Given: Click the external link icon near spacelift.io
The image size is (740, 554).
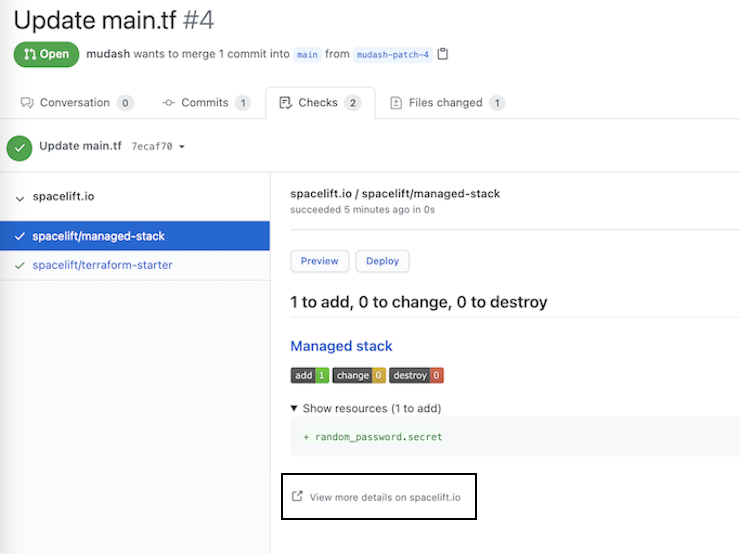Looking at the screenshot, I should tap(297, 496).
